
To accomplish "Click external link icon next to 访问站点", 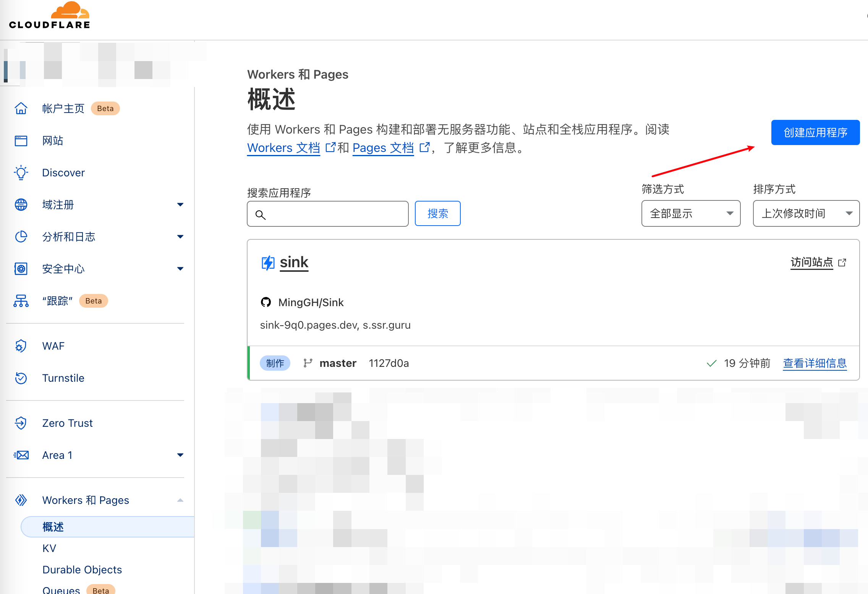I will pos(842,263).
